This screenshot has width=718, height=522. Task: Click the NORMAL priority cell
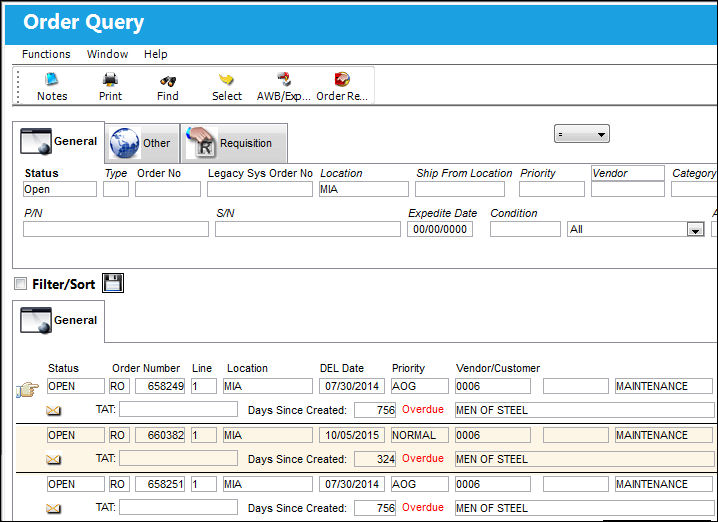click(419, 435)
